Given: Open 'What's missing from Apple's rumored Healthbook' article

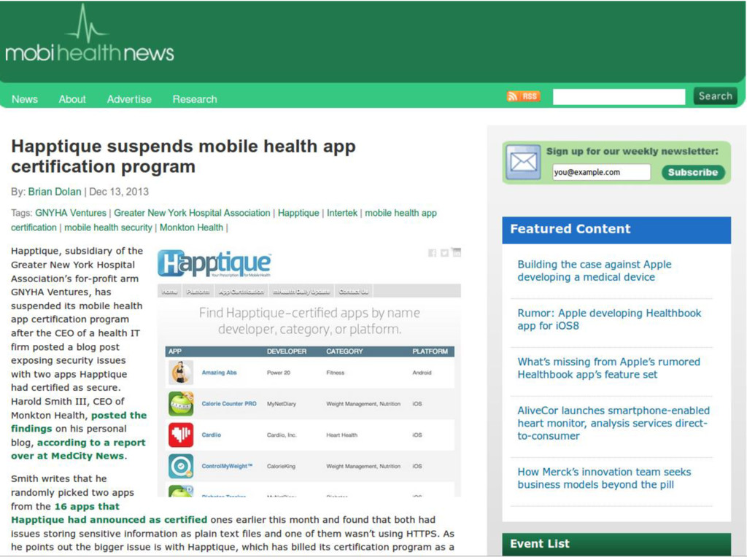Looking at the screenshot, I should pos(609,368).
